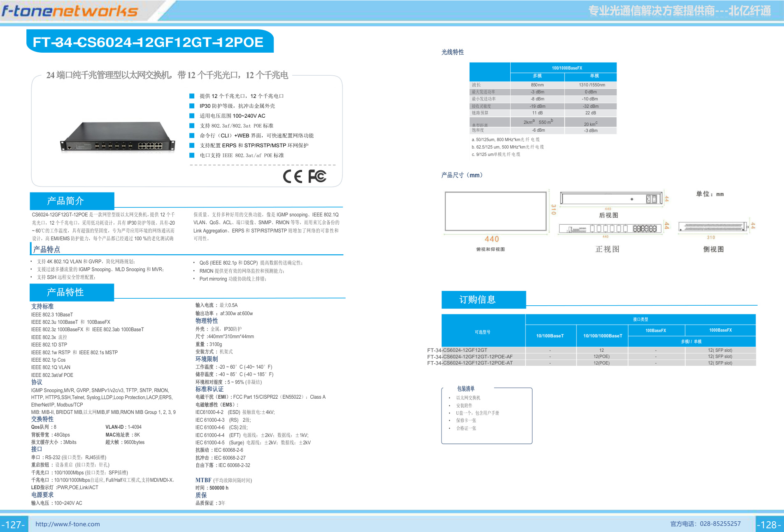Switch to the 订购信息 section banner
This screenshot has width=784, height=532.
[x=484, y=300]
